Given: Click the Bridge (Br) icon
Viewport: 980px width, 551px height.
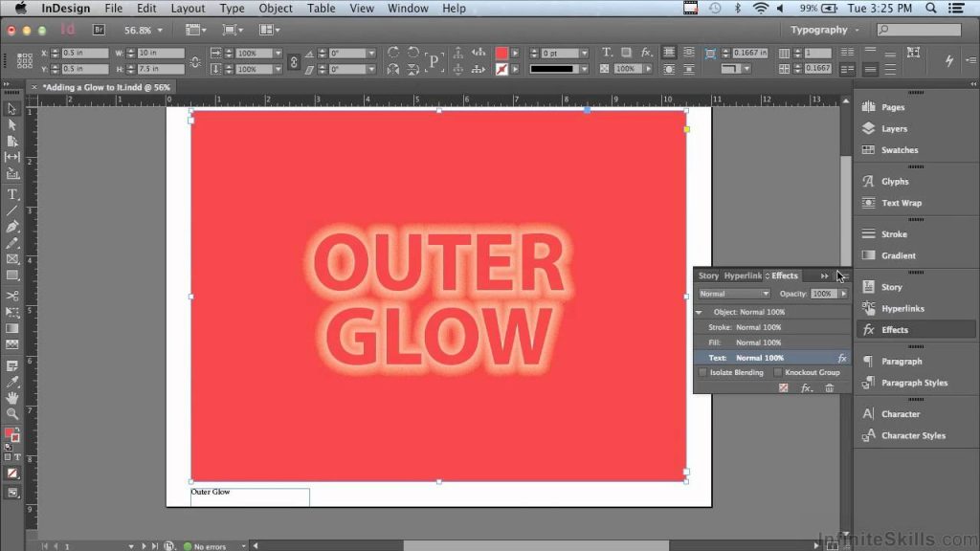Looking at the screenshot, I should click(x=98, y=30).
